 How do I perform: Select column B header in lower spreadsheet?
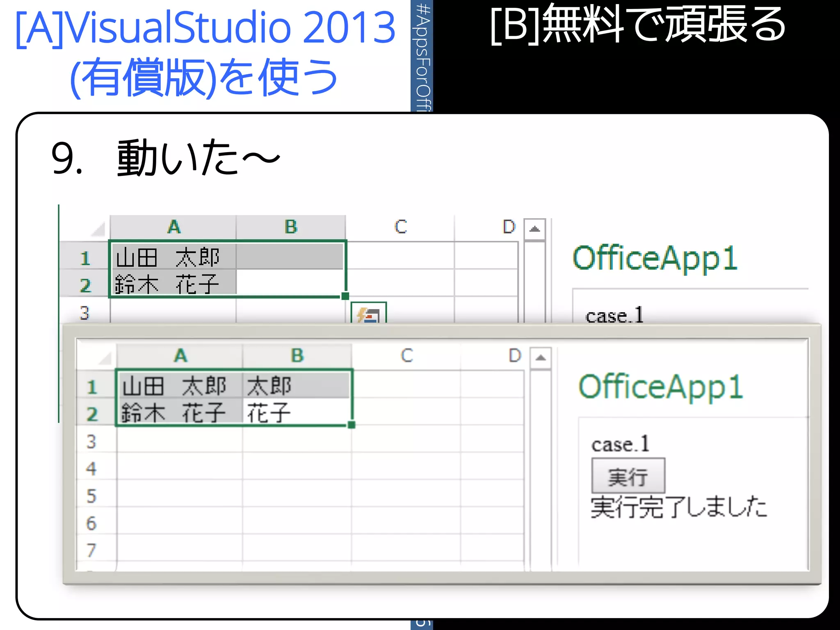click(297, 356)
